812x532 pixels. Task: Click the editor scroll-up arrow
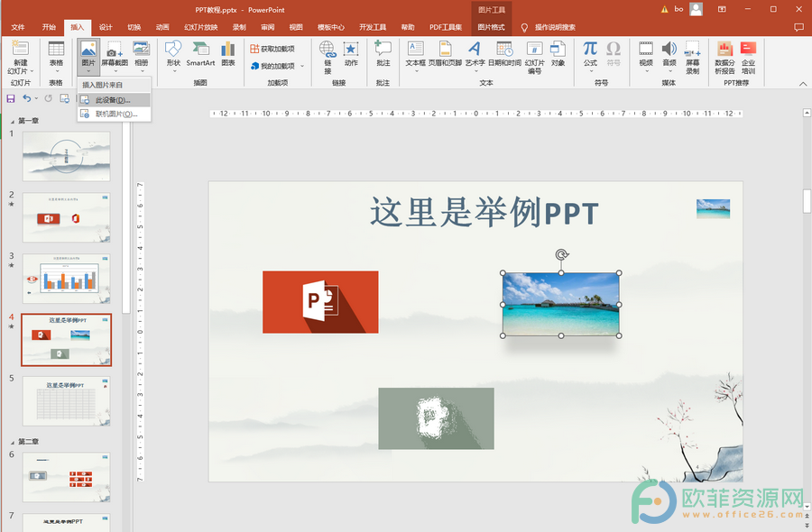tap(807, 113)
